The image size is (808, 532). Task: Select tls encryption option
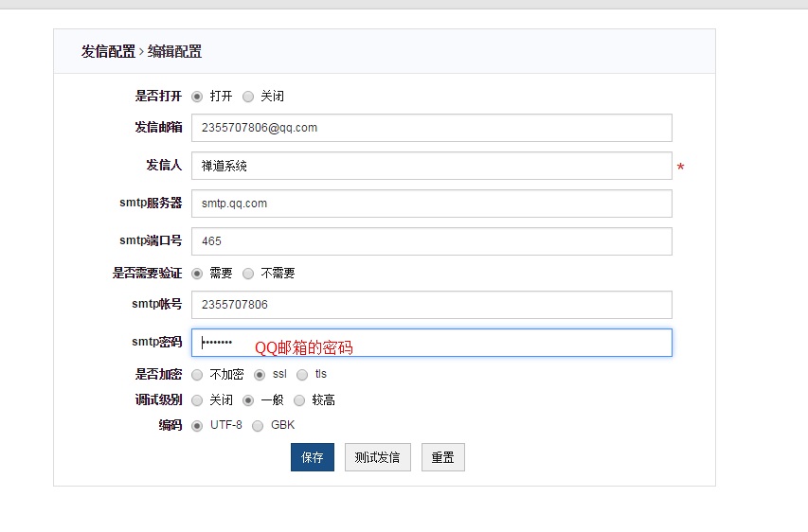point(302,375)
